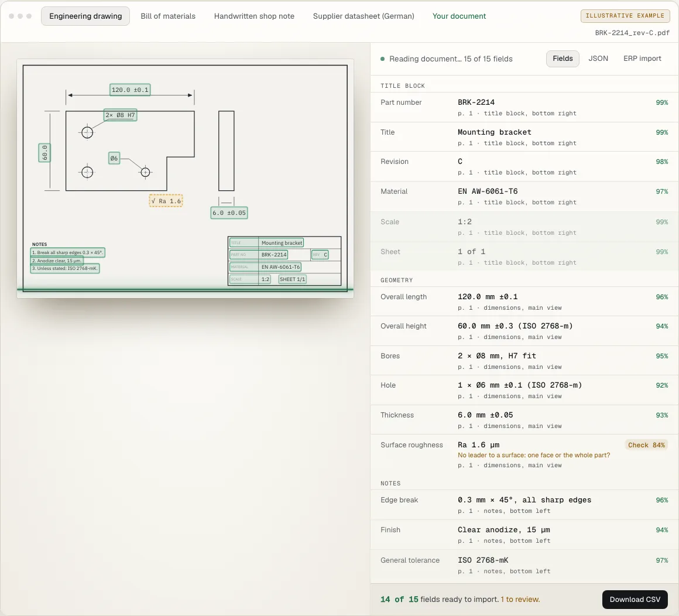Click the highlighted √ Ra 1.6 annotation
679x616 pixels.
click(166, 201)
